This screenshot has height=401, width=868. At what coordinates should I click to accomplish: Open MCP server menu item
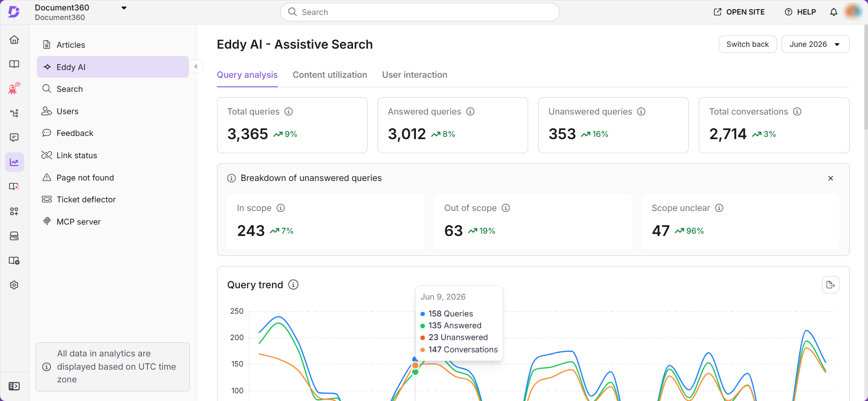[x=112, y=222]
